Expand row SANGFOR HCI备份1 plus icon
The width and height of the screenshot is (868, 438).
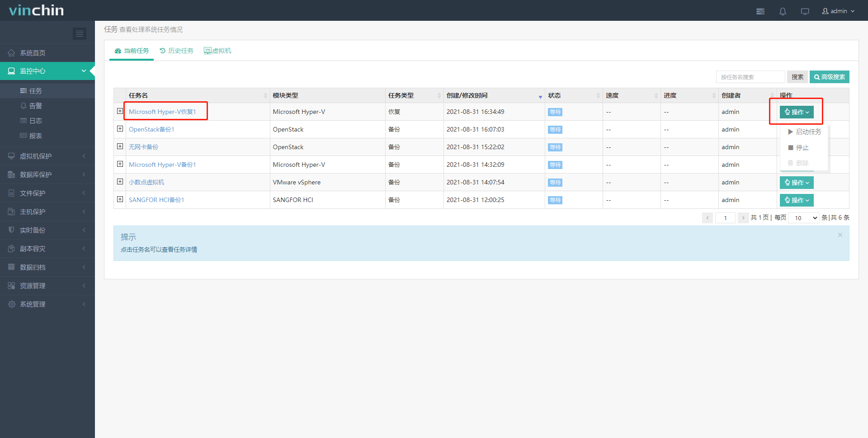coord(120,199)
